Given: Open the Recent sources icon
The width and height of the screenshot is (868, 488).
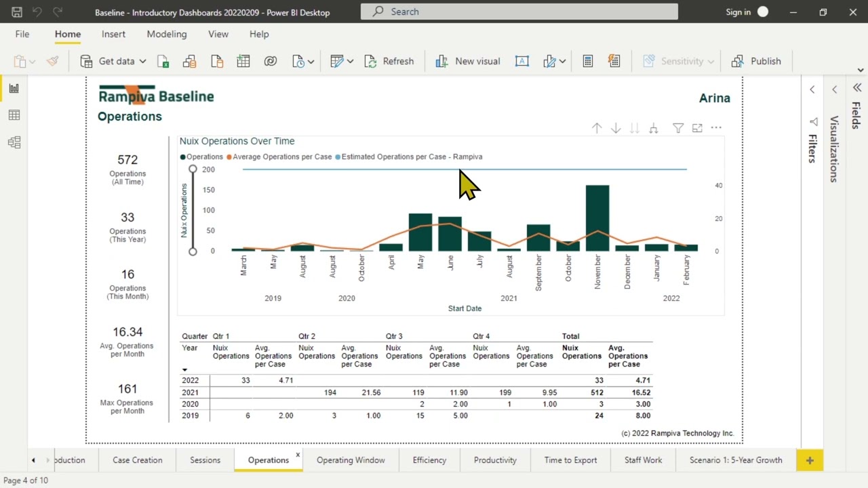Looking at the screenshot, I should (298, 61).
